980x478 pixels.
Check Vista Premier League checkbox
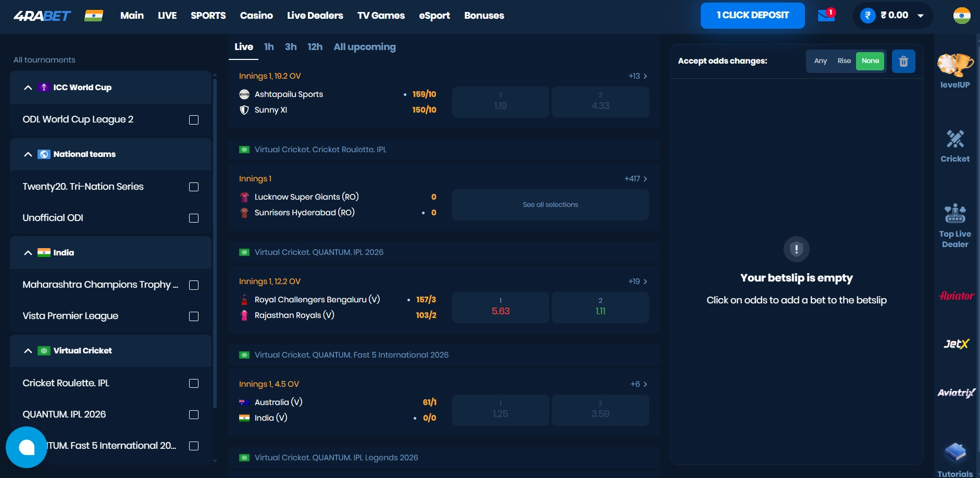[x=194, y=316]
